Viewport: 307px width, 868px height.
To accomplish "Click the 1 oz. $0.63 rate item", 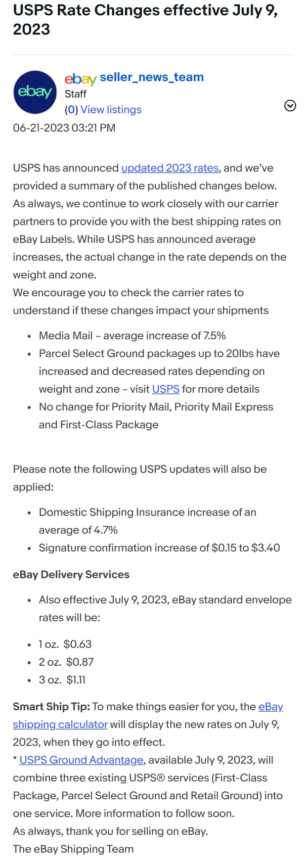I will [x=65, y=644].
